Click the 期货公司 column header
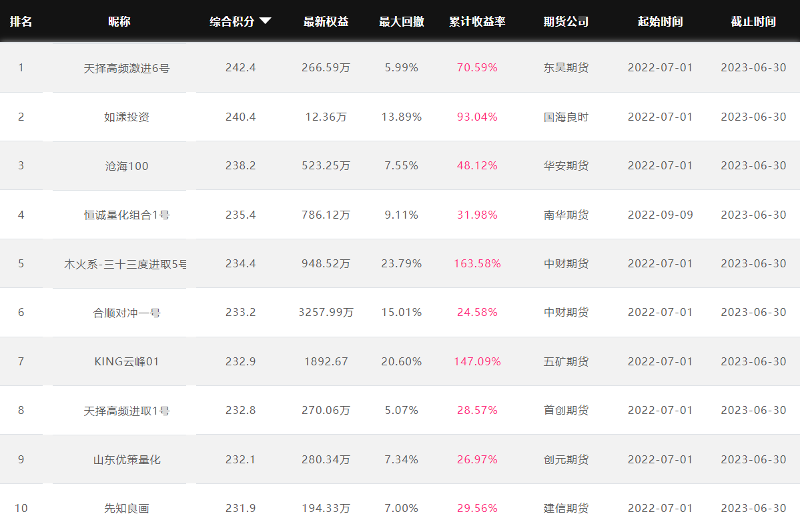Screen dimensions: 800x532 [566, 21]
